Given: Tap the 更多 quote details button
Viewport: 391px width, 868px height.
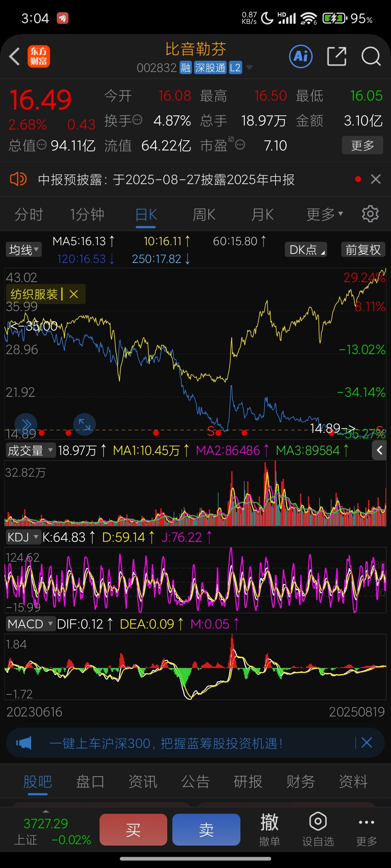Looking at the screenshot, I should [x=362, y=145].
